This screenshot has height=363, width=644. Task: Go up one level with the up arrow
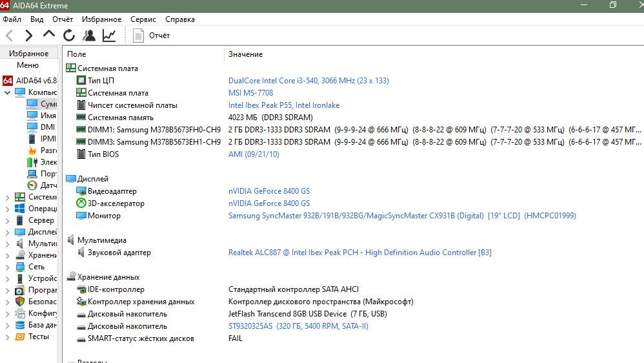(49, 34)
